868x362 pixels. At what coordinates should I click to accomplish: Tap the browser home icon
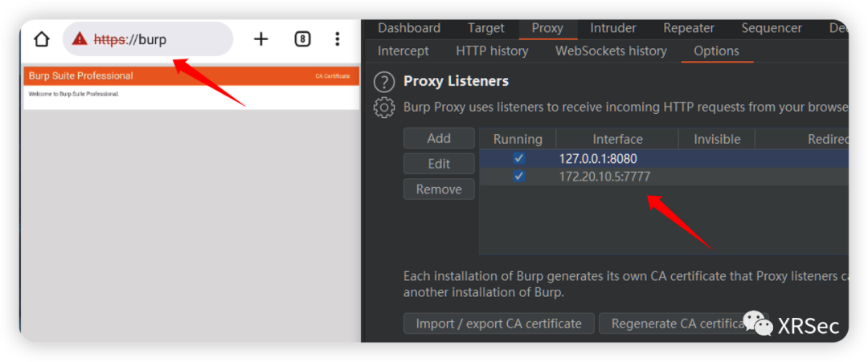(x=42, y=39)
